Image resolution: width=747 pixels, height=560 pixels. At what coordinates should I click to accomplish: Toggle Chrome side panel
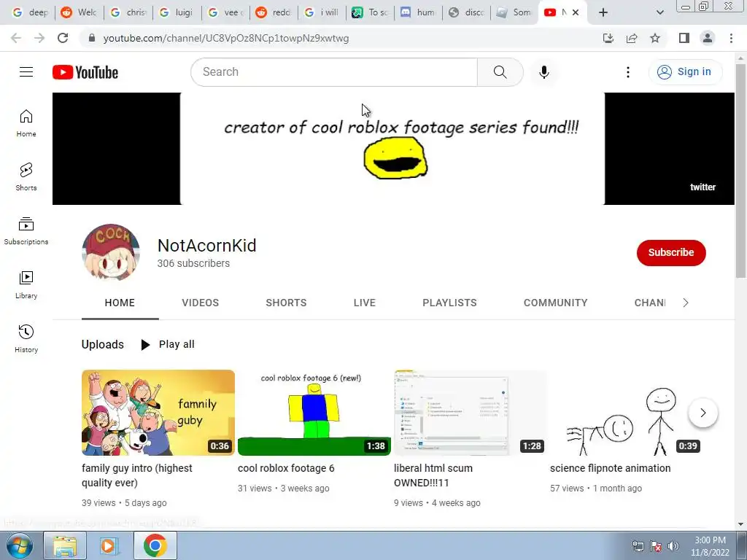point(684,38)
